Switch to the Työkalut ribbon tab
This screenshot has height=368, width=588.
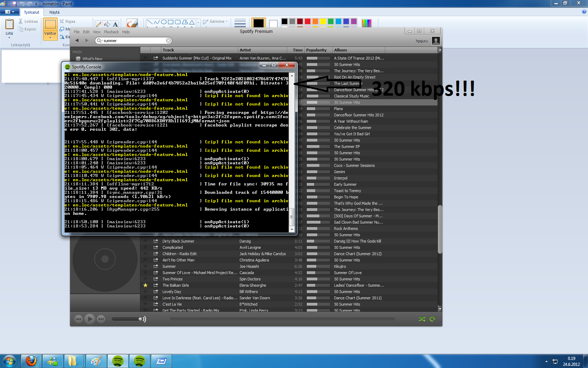[31, 12]
